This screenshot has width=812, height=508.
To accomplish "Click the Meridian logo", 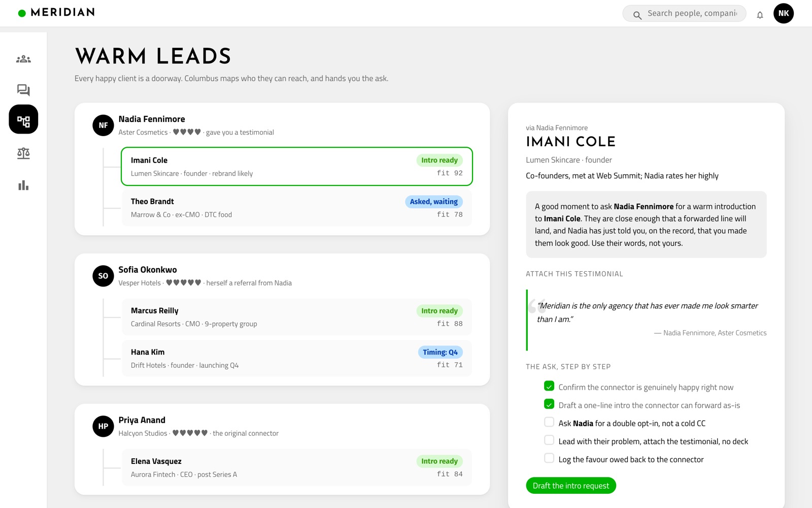I will [x=56, y=12].
